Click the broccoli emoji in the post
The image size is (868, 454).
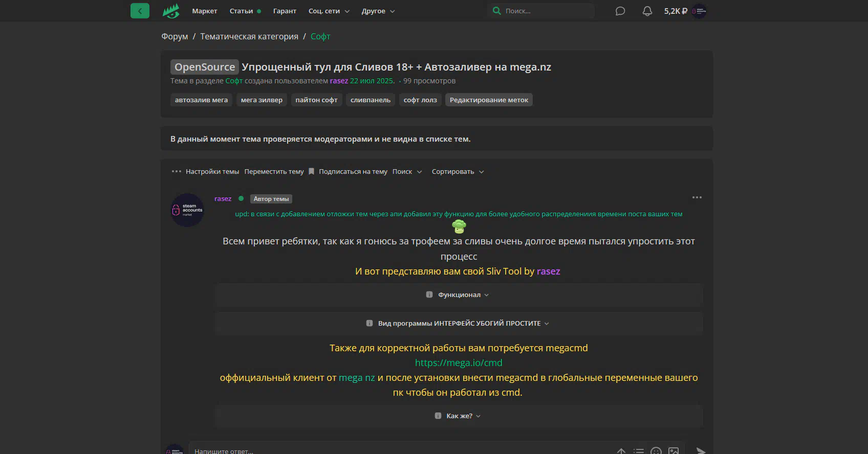[459, 226]
